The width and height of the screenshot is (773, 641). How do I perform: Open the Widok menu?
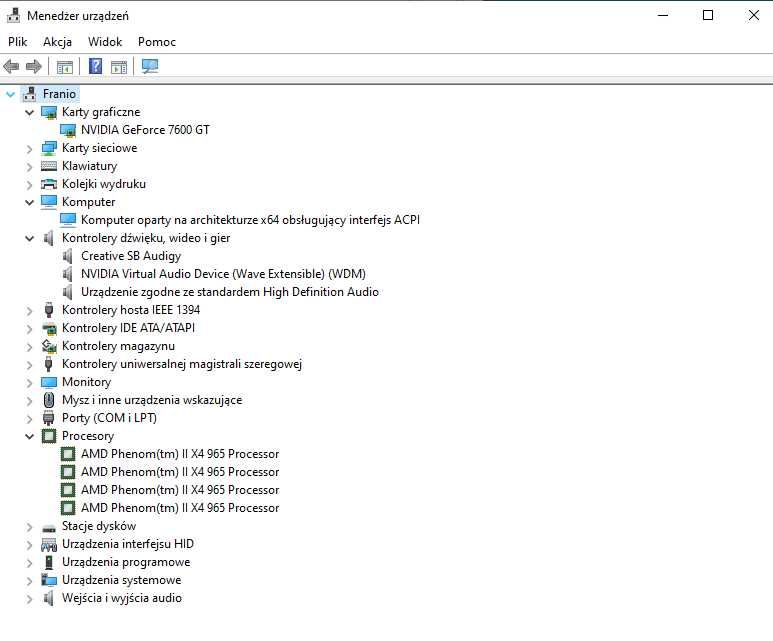coord(105,42)
